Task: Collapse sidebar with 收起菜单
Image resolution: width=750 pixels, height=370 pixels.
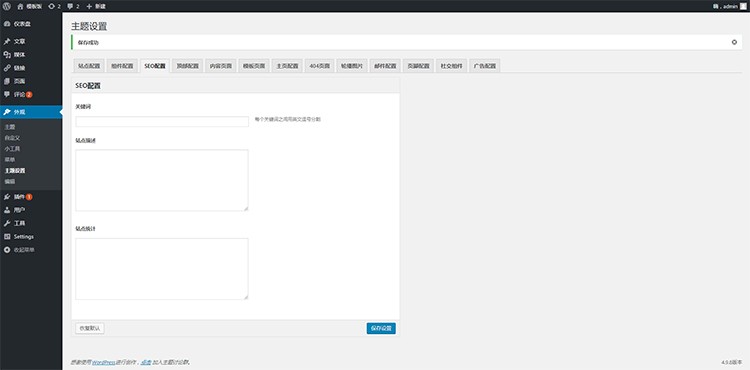Action: tap(31, 250)
